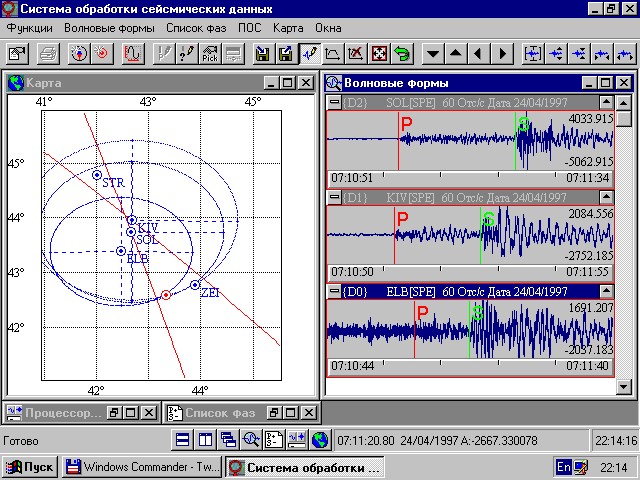Image resolution: width=640 pixels, height=480 pixels.
Task: Open the Список фаз menu
Action: pos(197,27)
